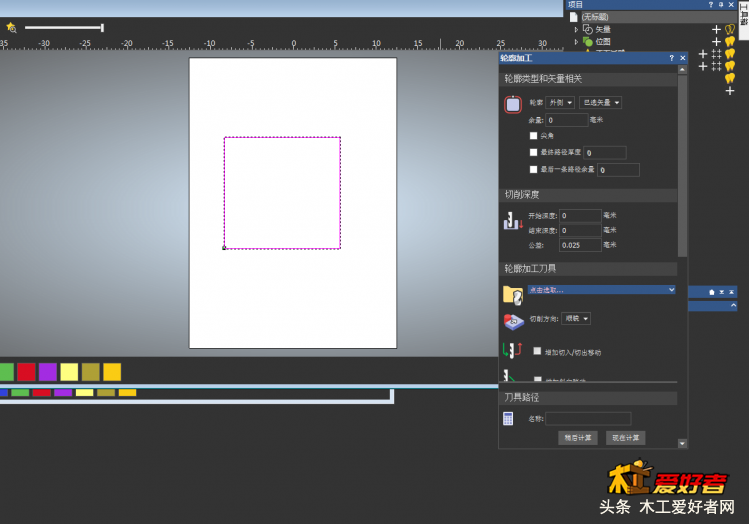This screenshot has height=524, width=749.
Task: Pick the small blue swatch in lower row
Action: 4,393
